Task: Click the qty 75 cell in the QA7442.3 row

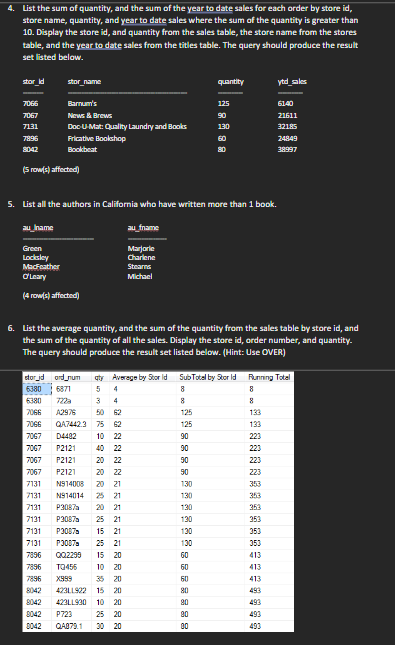Action: [100, 424]
